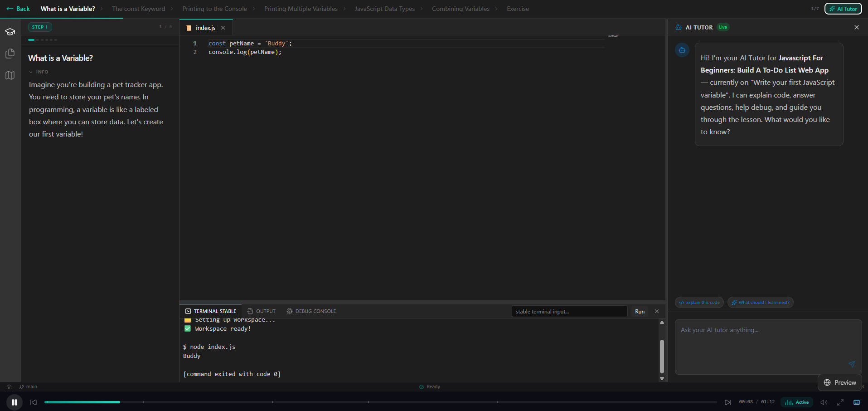This screenshot has width=868, height=411.
Task: Open 'Combining Variables' lesson step
Action: pos(461,9)
